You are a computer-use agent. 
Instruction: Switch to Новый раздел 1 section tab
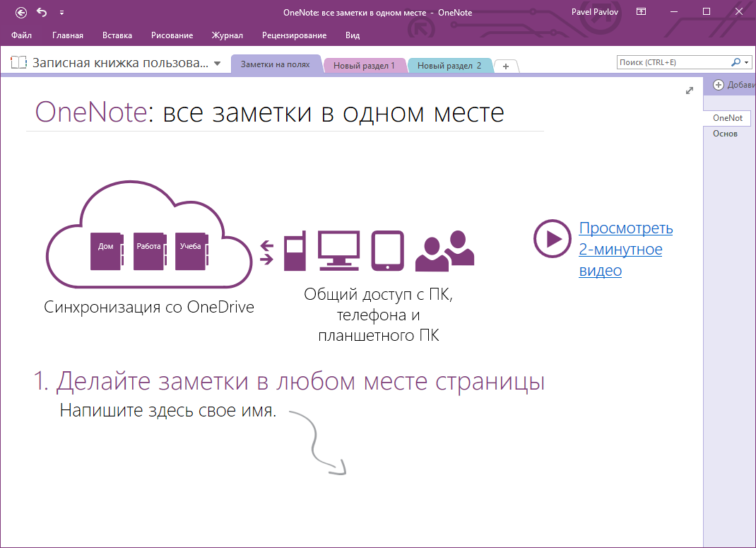tap(364, 66)
